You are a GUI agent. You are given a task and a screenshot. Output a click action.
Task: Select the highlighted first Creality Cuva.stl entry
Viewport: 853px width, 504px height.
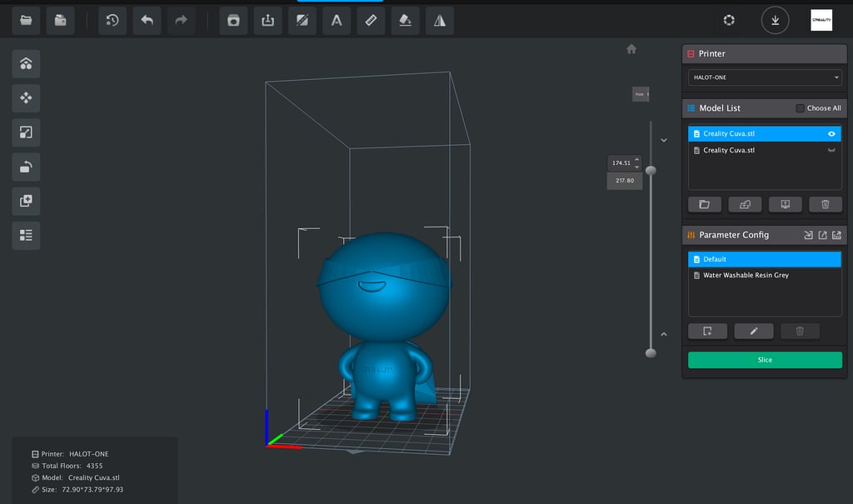[x=765, y=134]
